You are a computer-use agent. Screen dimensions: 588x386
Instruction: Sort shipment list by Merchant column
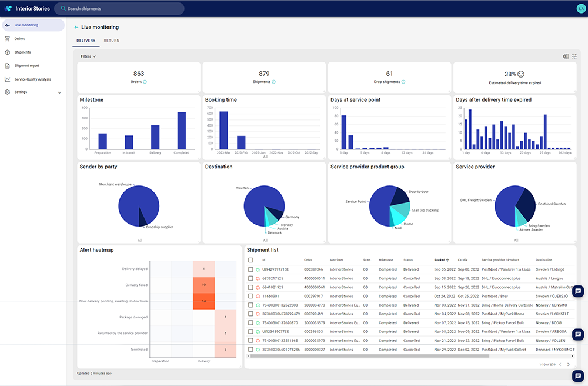tap(336, 260)
